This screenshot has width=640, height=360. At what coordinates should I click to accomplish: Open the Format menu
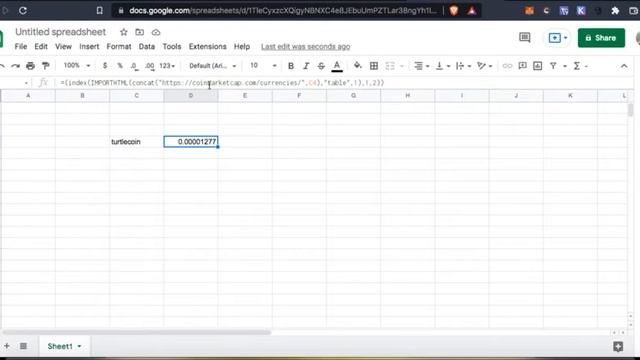(x=119, y=47)
